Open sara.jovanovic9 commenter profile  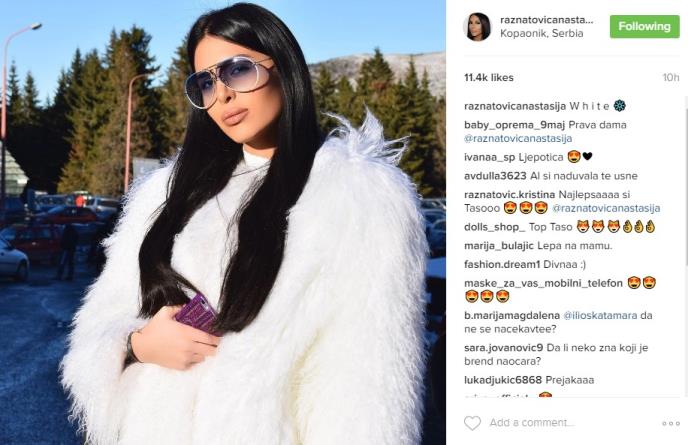click(504, 348)
